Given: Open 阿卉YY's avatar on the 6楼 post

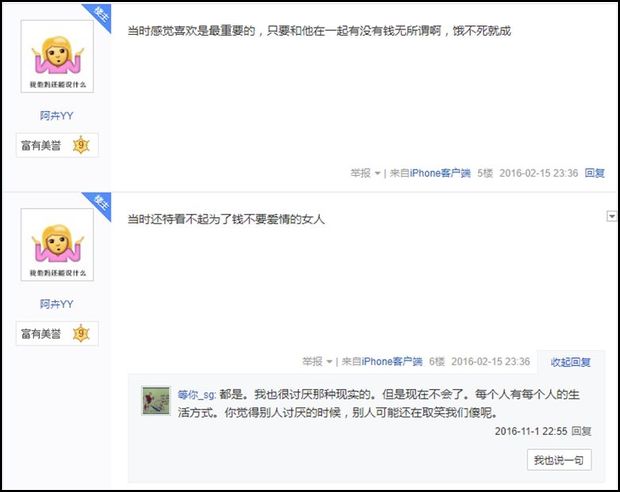Looking at the screenshot, I should pos(57,244).
